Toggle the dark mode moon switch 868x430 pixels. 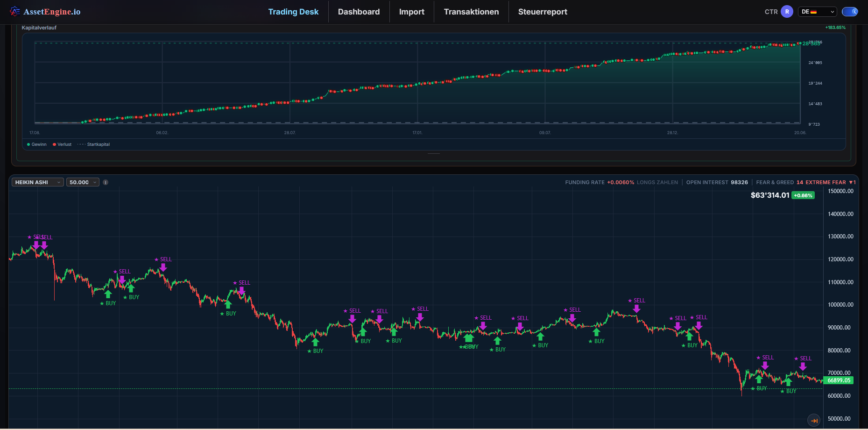850,12
